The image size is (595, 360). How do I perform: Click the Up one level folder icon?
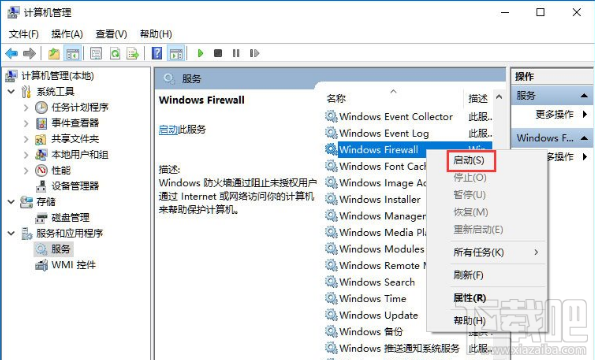click(54, 53)
